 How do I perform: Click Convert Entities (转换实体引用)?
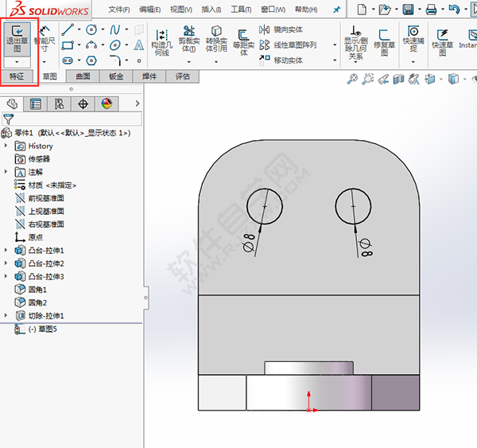[x=216, y=40]
